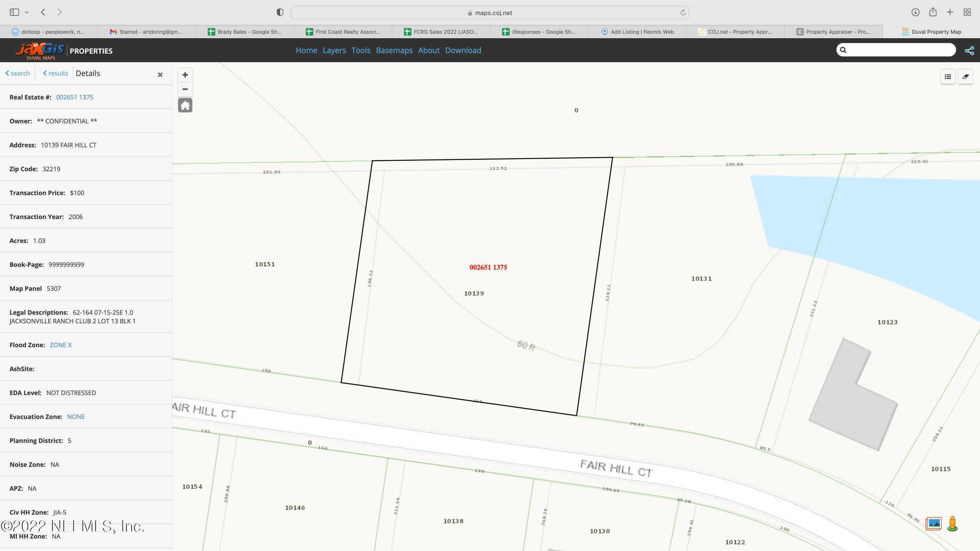Screen dimensions: 980x551
Task: Switch to FCRG Sales 2022 tab
Action: (x=441, y=32)
